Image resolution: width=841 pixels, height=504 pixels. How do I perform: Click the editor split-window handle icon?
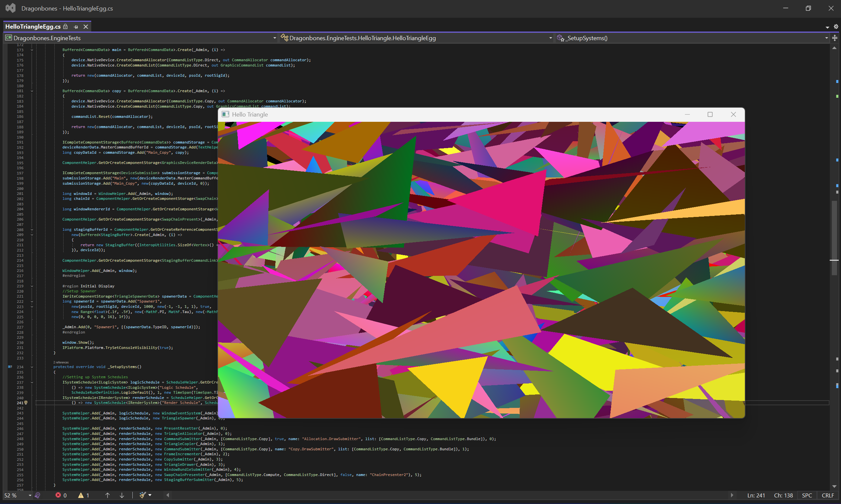click(x=834, y=38)
